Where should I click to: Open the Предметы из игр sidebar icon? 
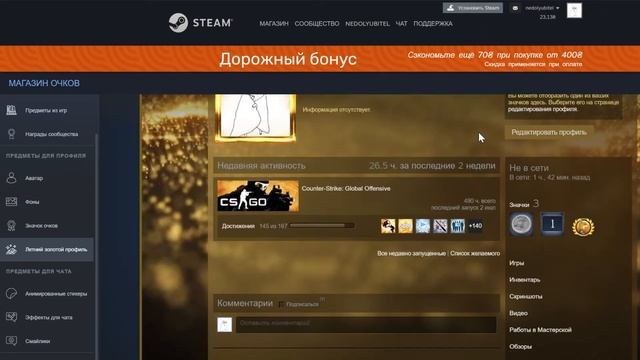[x=11, y=110]
